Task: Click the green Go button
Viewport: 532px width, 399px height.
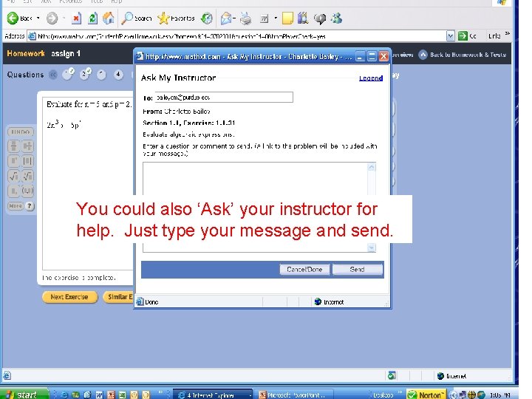Action: click(467, 36)
